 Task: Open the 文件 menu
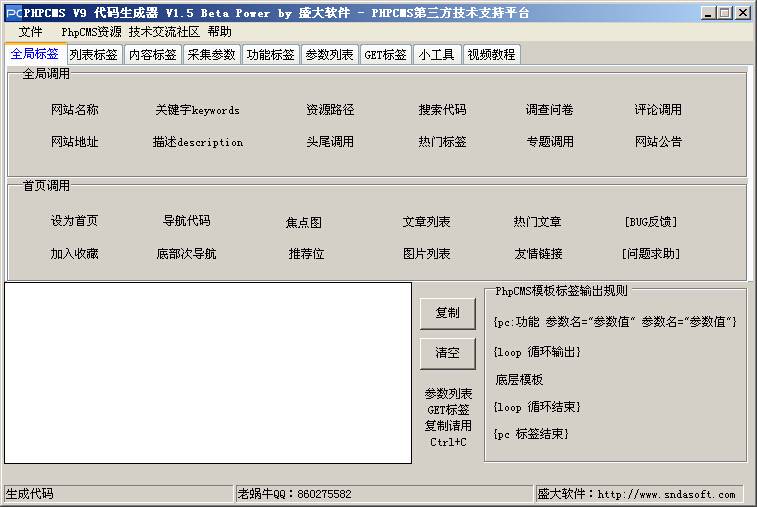(30, 32)
